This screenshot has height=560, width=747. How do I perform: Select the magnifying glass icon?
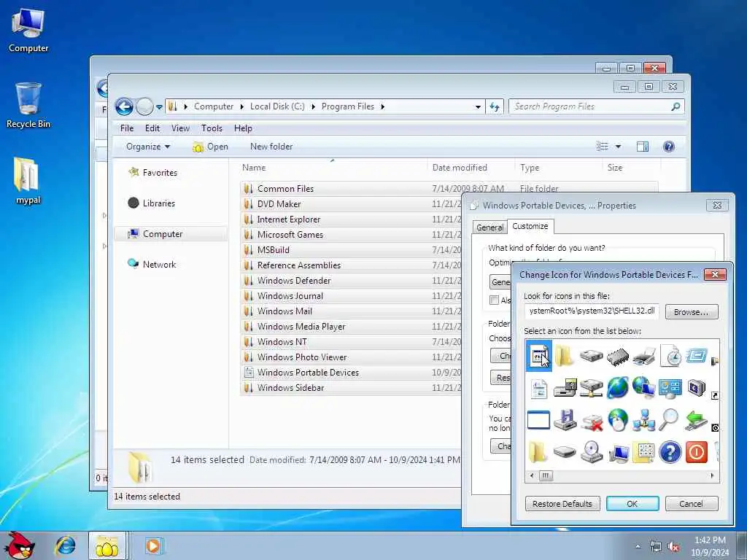coord(670,420)
